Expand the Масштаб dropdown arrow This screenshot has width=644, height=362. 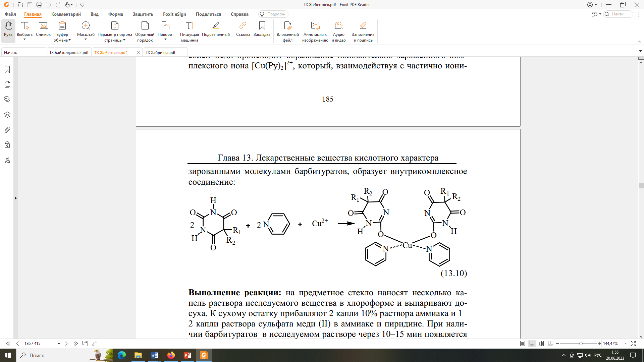click(x=86, y=40)
